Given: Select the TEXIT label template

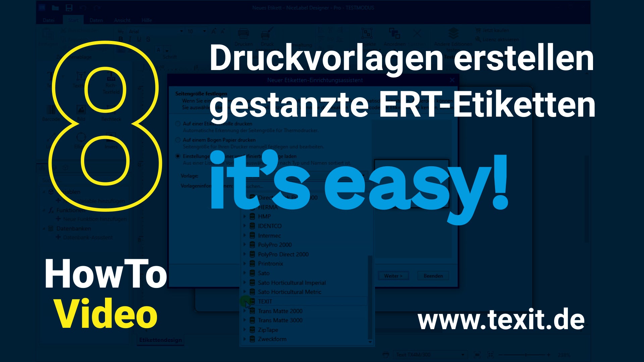Looking at the screenshot, I should click(x=265, y=301).
